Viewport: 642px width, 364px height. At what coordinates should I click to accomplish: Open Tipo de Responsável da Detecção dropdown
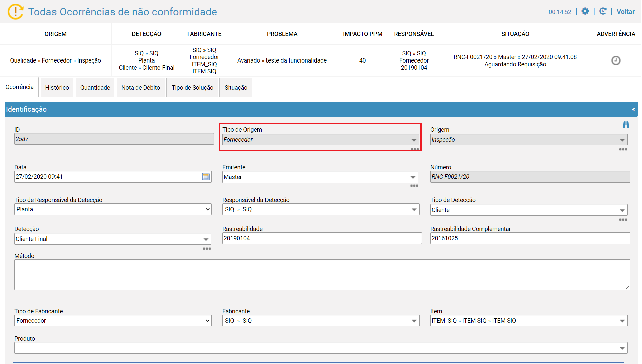coord(113,209)
